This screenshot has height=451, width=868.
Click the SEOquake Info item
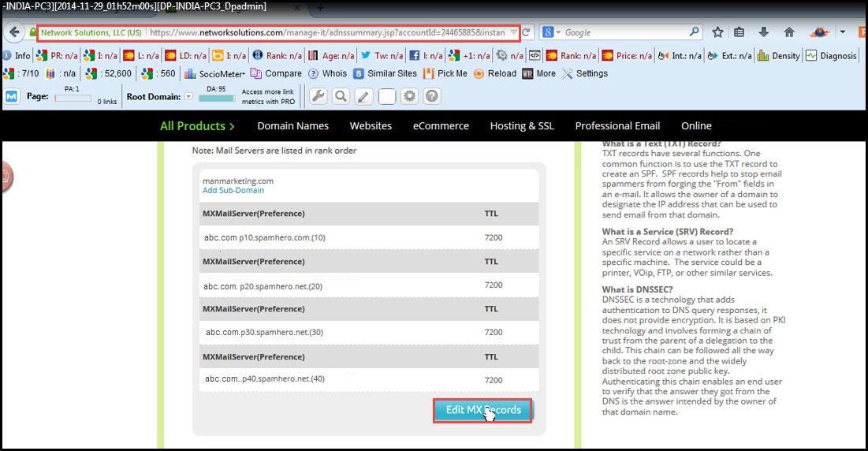pyautogui.click(x=17, y=55)
